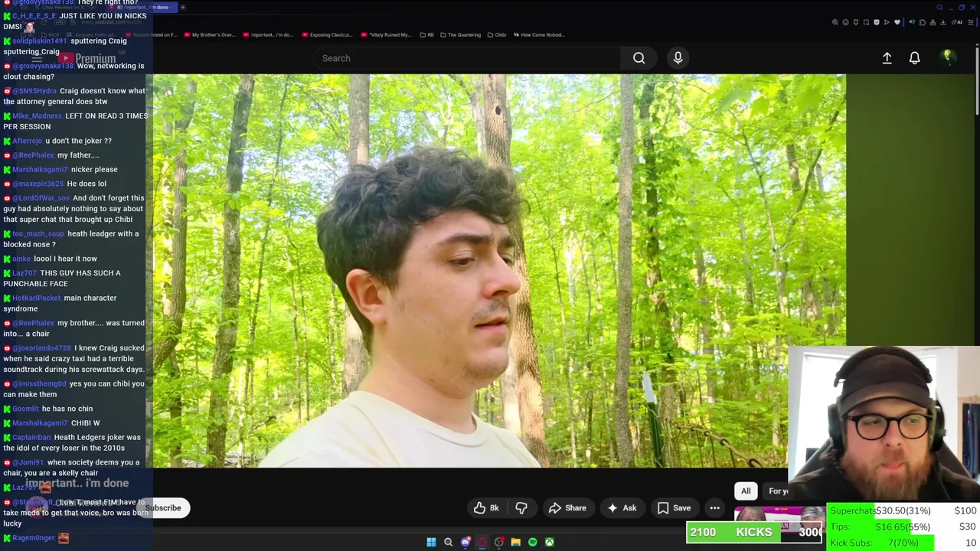Open the RB bookmarks folder
This screenshot has height=551, width=980.
(x=426, y=34)
